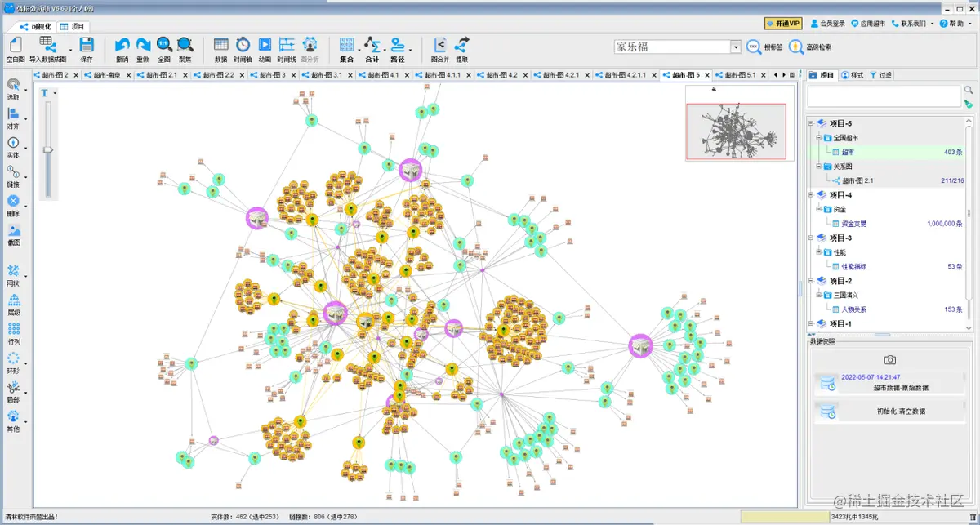Click the search field in project panel
The width and height of the screenshot is (980, 525).
[x=884, y=96]
